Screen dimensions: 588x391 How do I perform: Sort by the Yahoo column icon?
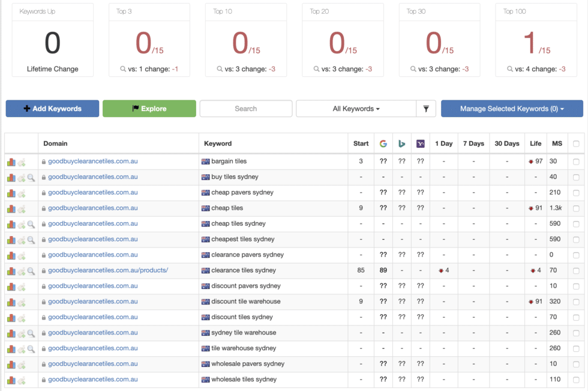421,144
